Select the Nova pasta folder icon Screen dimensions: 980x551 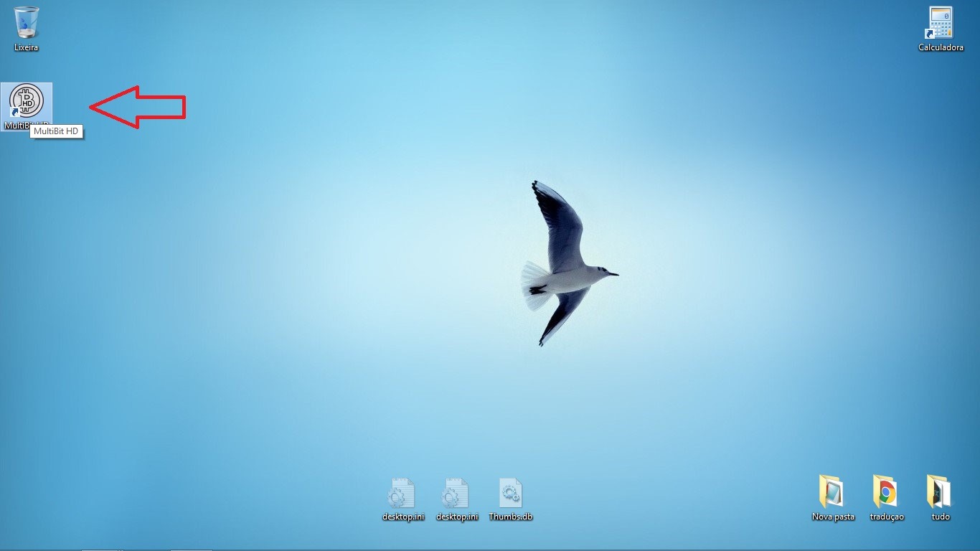click(833, 492)
